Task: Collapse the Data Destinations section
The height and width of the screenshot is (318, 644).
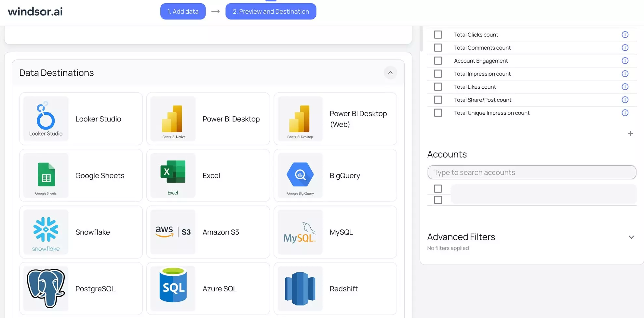Action: pyautogui.click(x=390, y=73)
